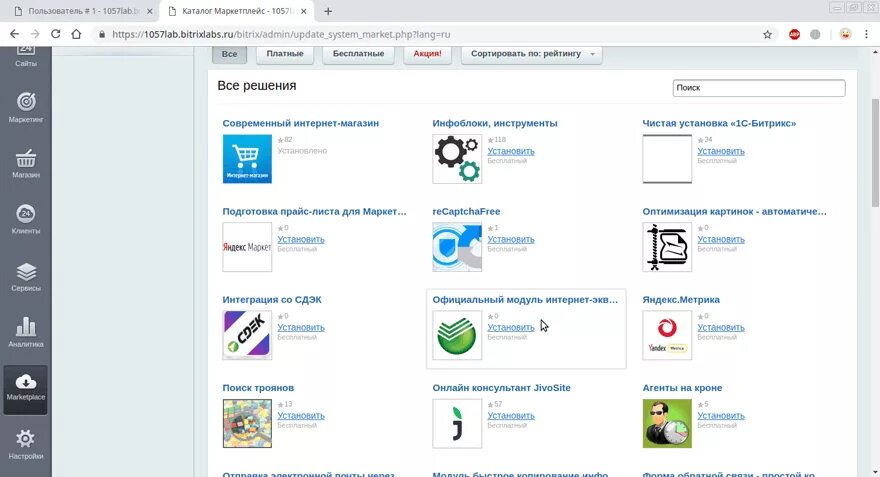Open the reCaptchaFree title link
The width and height of the screenshot is (880, 477).
click(x=466, y=211)
